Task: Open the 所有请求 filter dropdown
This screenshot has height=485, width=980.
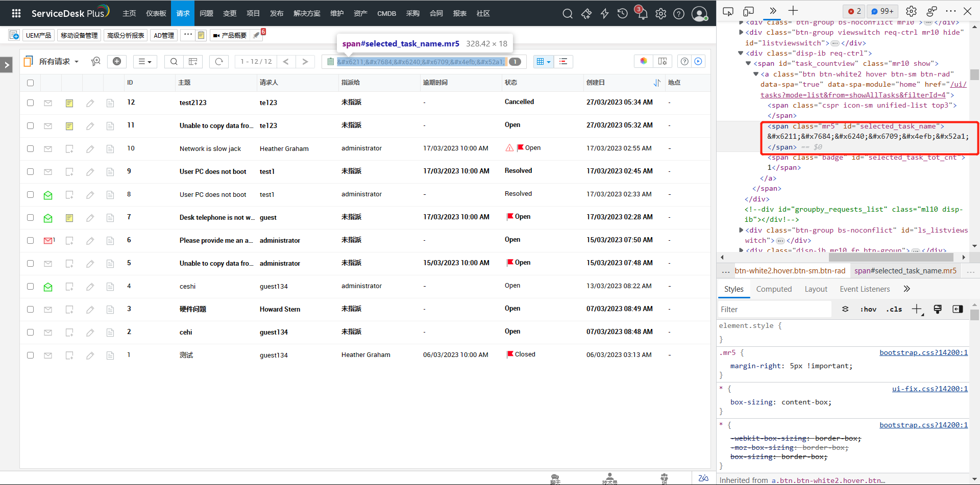Action: (x=59, y=61)
